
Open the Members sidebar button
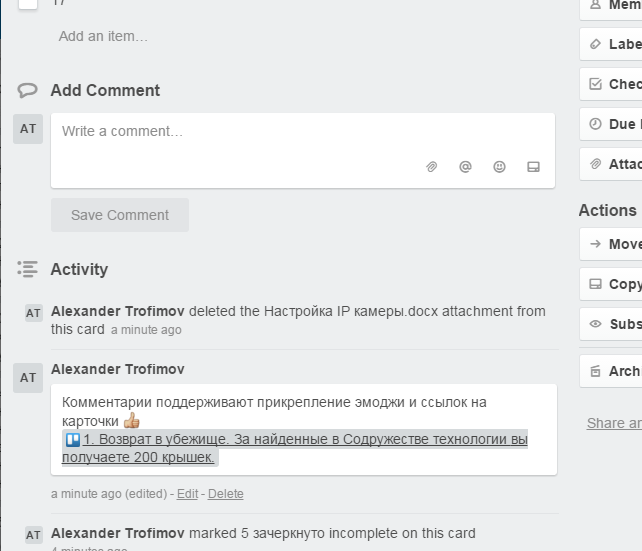[x=611, y=5]
